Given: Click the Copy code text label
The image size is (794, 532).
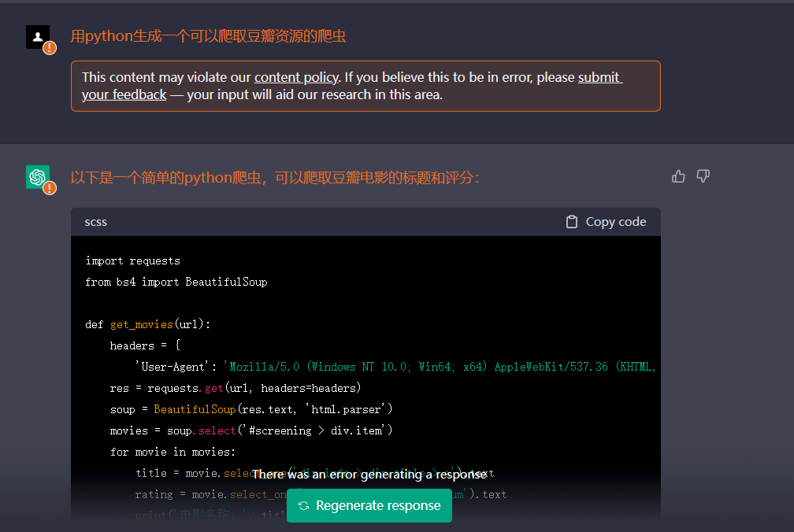Looking at the screenshot, I should (x=615, y=222).
